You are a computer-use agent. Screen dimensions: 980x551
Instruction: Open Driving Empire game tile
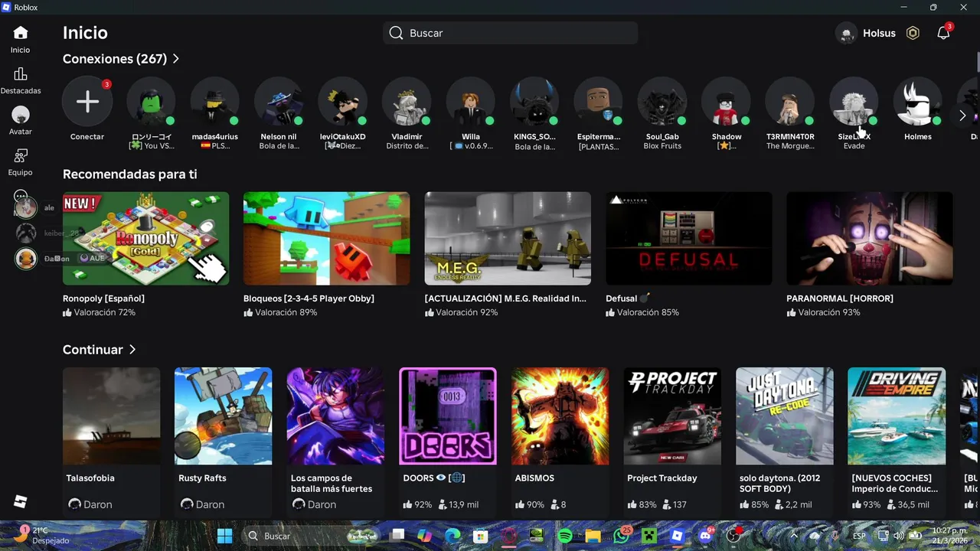tap(897, 416)
